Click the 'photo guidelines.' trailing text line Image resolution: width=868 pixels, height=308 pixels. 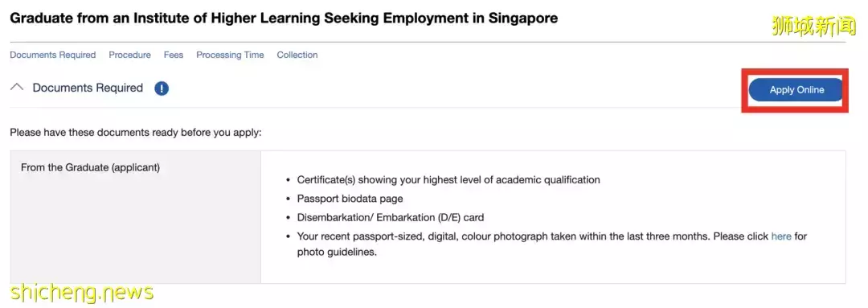337,252
